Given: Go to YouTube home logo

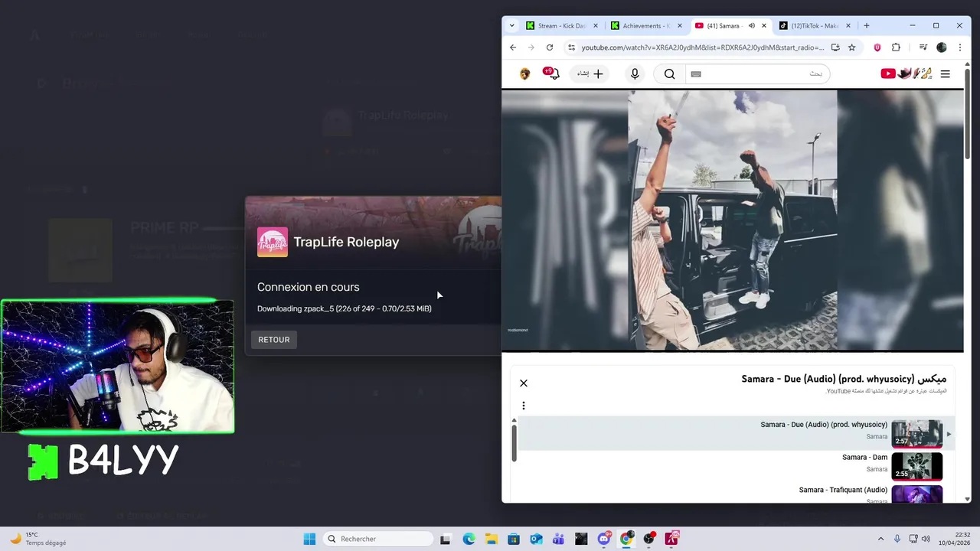Looking at the screenshot, I should pyautogui.click(x=906, y=73).
